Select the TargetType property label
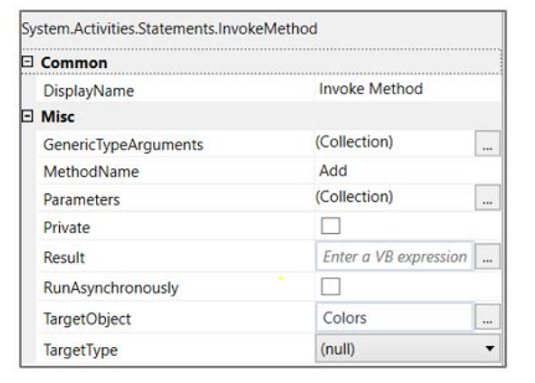Viewport: 535px width, 383px height. [81, 350]
